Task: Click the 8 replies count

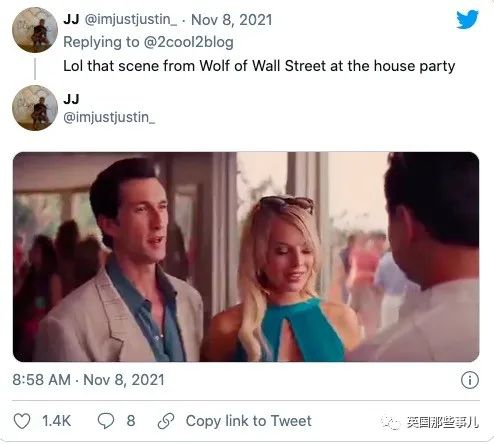Action: click(131, 421)
